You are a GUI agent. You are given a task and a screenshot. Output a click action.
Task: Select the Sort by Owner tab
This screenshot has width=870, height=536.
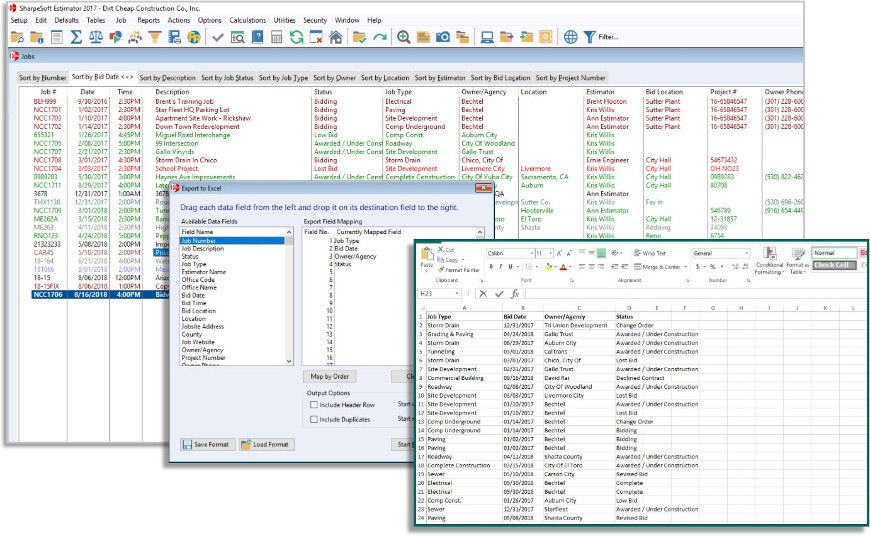pyautogui.click(x=335, y=78)
